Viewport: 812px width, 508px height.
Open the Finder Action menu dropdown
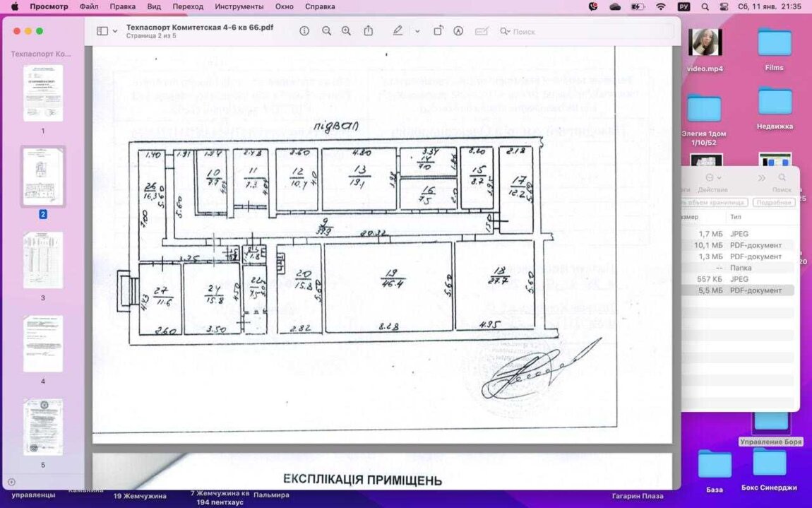712,178
